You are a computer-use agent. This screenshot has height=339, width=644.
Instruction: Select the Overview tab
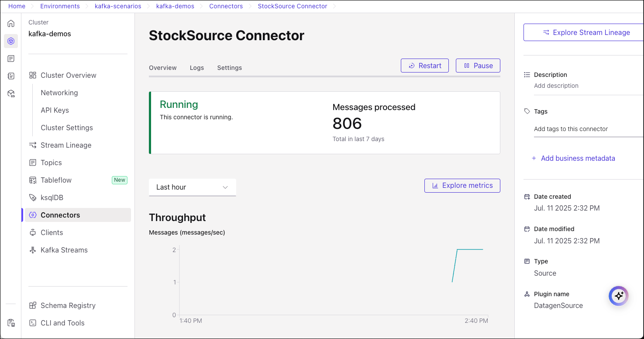pos(163,68)
